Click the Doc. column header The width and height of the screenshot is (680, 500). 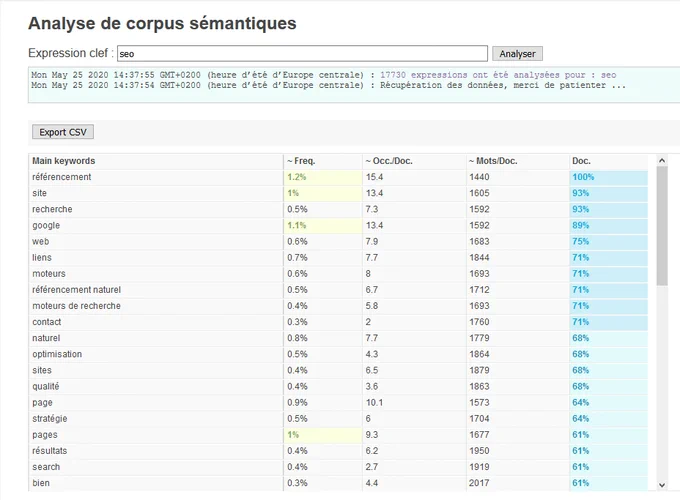pos(609,161)
